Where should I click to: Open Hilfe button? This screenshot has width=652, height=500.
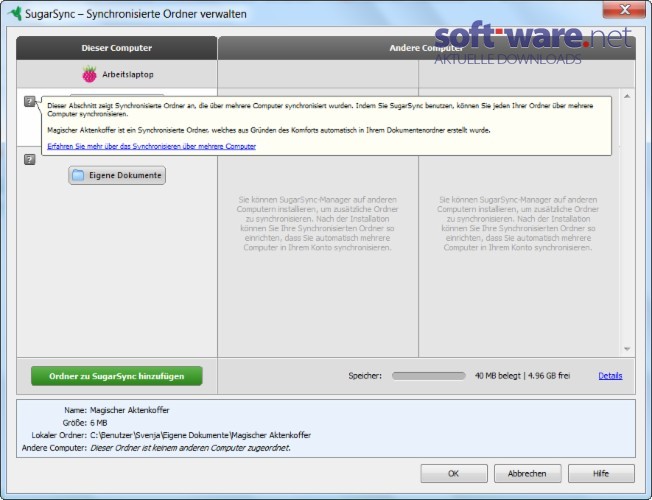(601, 473)
